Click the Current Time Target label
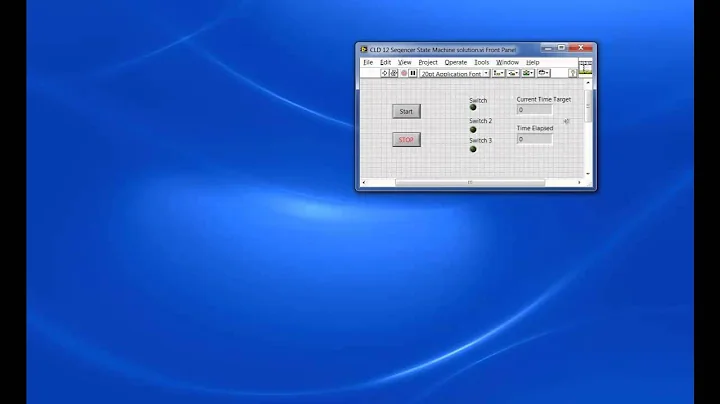The width and height of the screenshot is (720, 404). click(544, 99)
